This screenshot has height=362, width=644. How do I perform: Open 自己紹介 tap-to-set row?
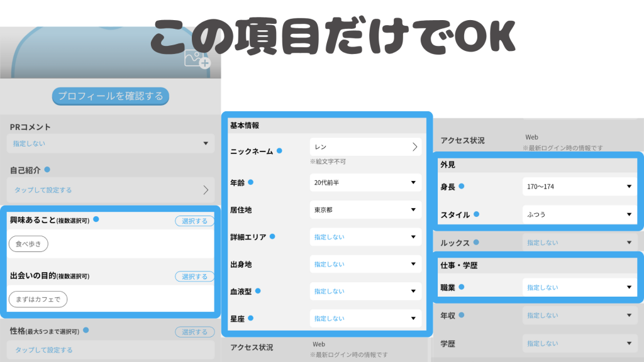coord(110,190)
